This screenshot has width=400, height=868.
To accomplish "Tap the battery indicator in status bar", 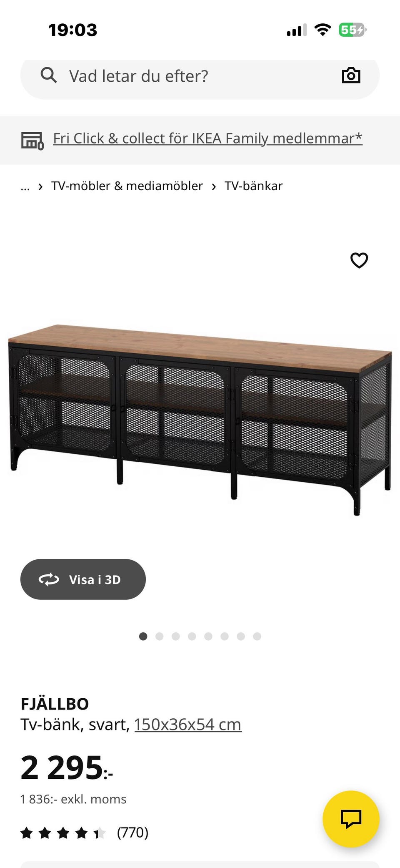I will [x=352, y=30].
